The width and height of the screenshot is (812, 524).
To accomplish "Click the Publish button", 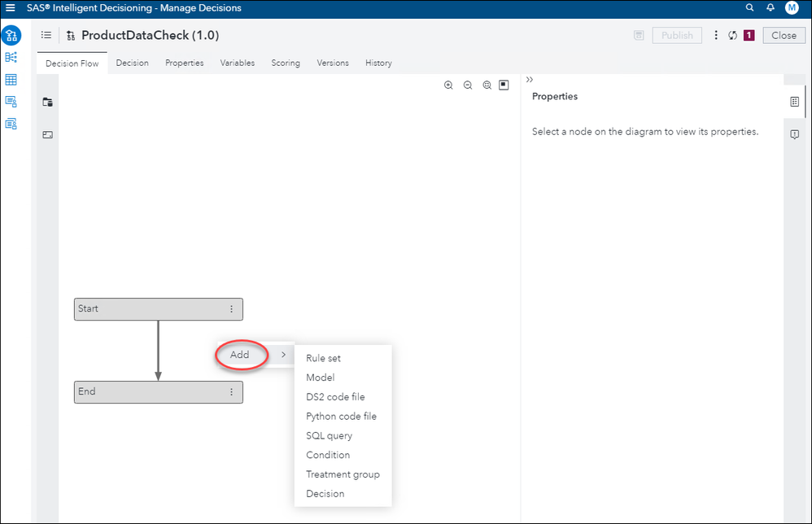I will (x=677, y=35).
